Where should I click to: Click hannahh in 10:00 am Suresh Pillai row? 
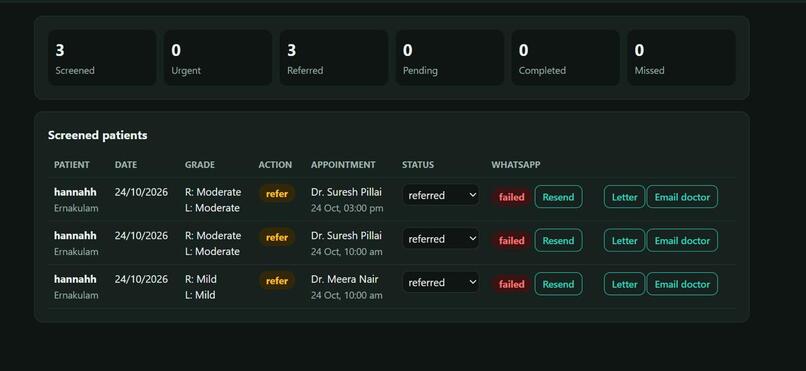point(75,236)
